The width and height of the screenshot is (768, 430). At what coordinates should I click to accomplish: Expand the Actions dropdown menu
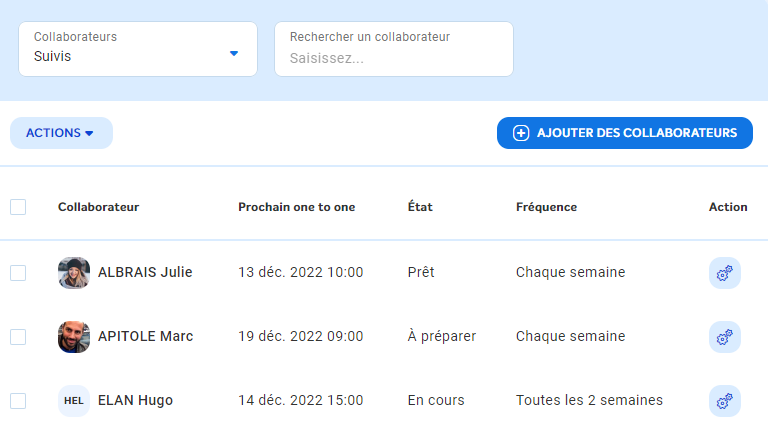61,133
